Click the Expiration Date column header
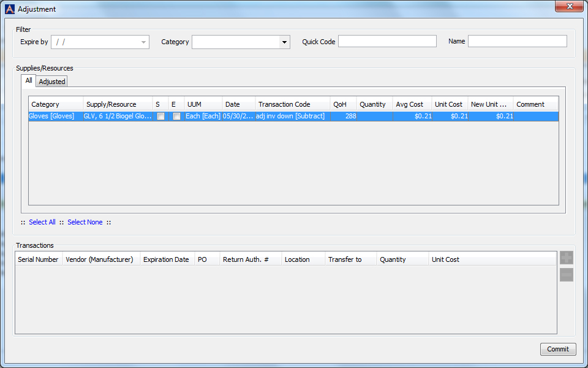Screen dimensions: 588x368 click(x=167, y=259)
